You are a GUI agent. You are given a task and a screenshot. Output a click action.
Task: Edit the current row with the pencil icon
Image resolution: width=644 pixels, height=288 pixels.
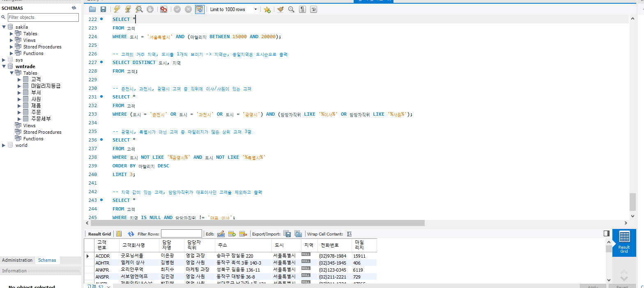pos(221,234)
